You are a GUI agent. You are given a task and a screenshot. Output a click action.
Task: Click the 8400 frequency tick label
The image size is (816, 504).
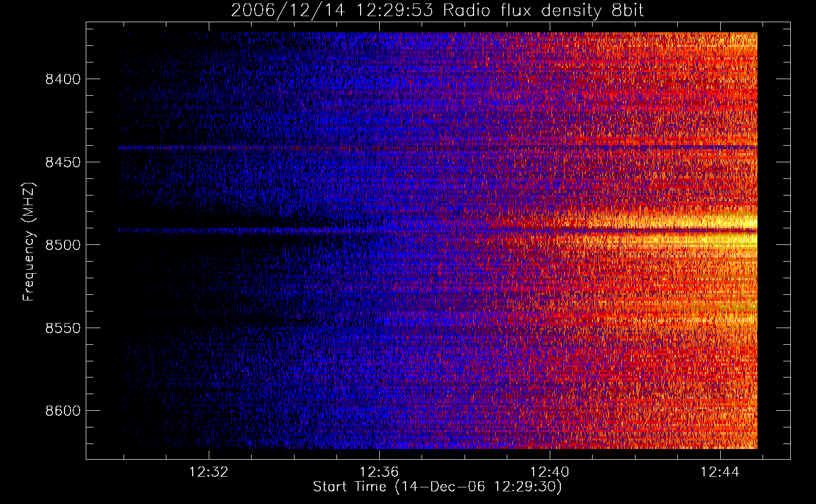click(x=63, y=79)
